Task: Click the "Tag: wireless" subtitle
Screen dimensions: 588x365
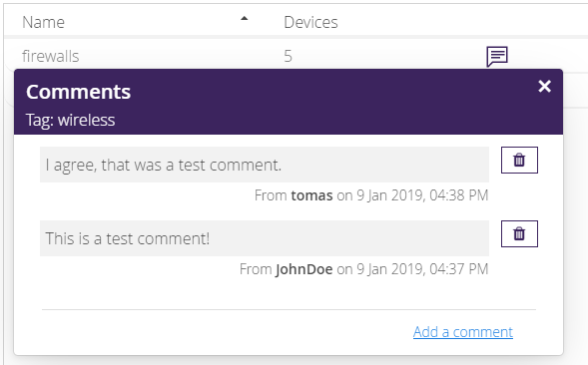Action: pos(71,121)
